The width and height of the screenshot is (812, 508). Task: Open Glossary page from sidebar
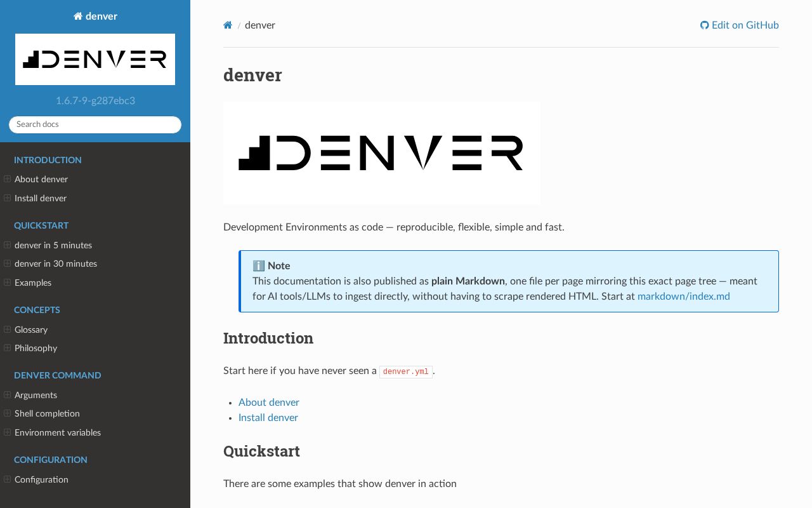coord(31,330)
